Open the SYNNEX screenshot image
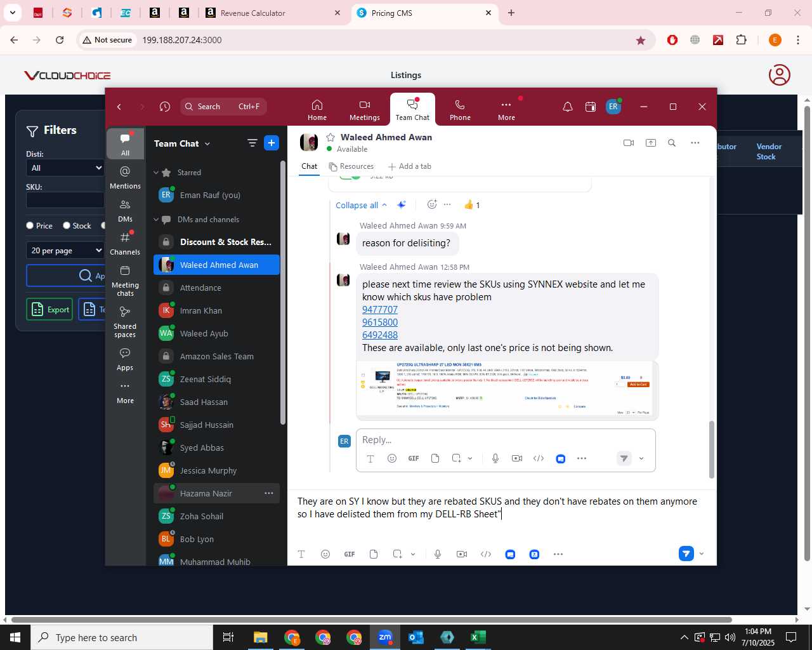 click(507, 389)
